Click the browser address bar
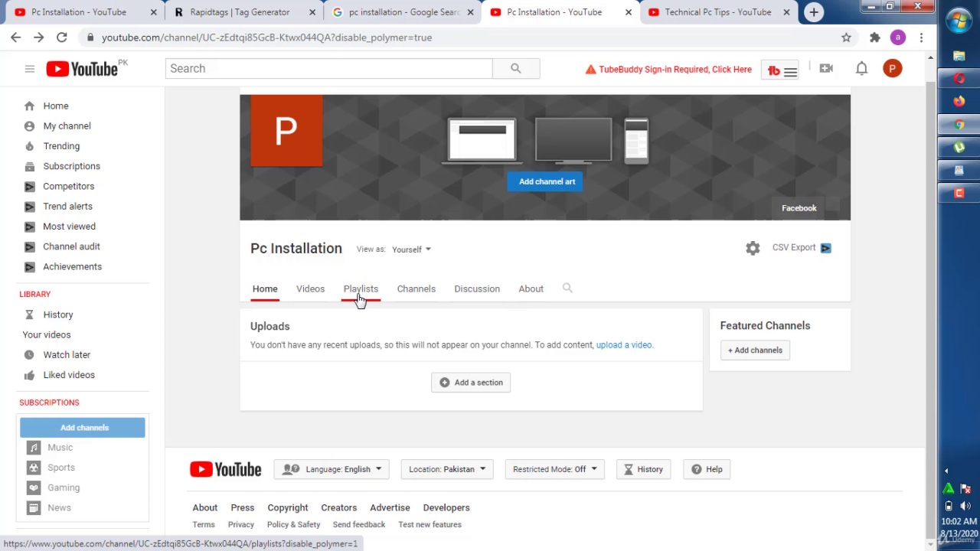This screenshot has width=980, height=551. point(459,37)
